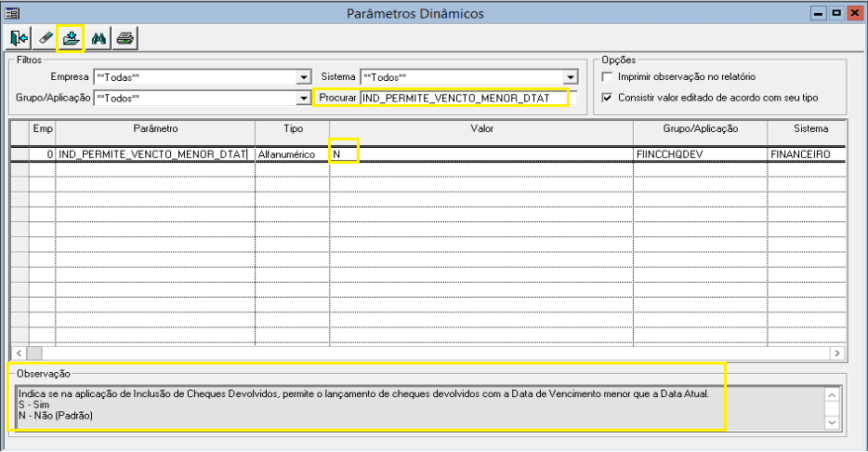This screenshot has height=452, width=868.
Task: Minimize the Parâmetros Dinâmicos window
Action: (818, 13)
